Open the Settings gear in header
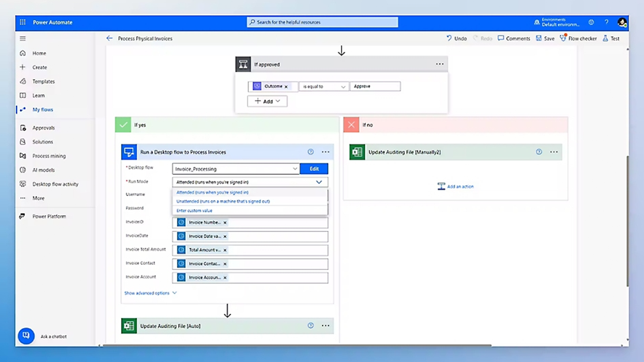 pyautogui.click(x=591, y=22)
